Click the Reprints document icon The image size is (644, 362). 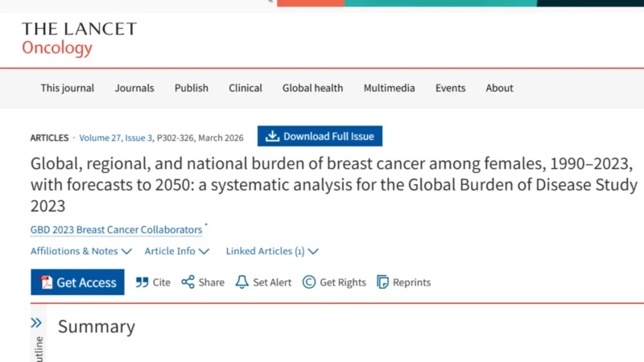coord(383,282)
